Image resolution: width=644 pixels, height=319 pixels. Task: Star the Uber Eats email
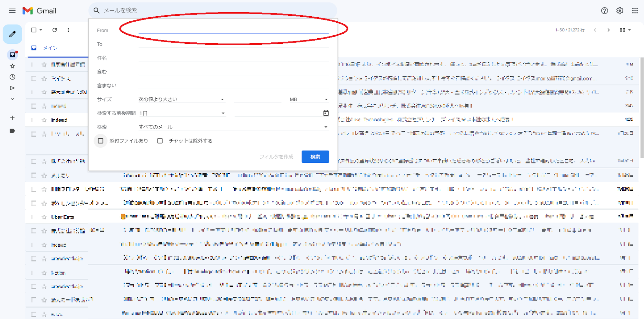click(44, 217)
